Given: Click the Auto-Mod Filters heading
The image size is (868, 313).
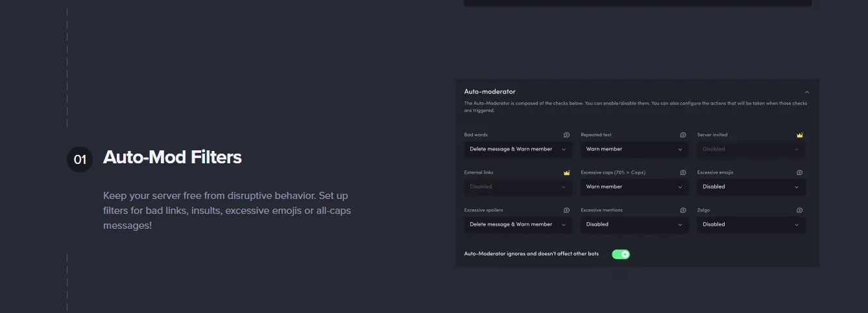Looking at the screenshot, I should click(173, 157).
